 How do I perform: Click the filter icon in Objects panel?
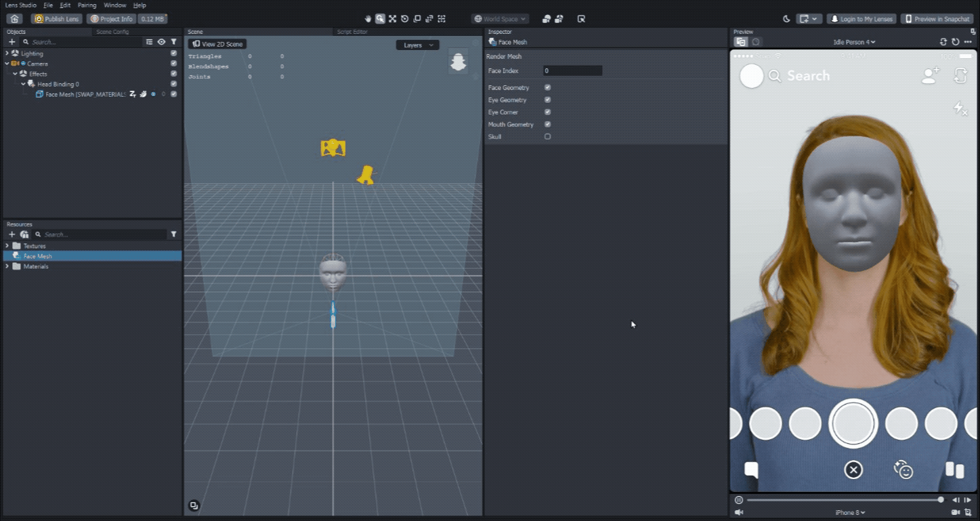(x=173, y=42)
